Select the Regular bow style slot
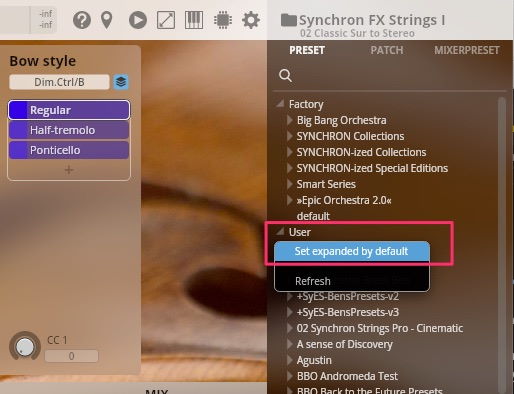Viewport: 514px width, 394px height. pyautogui.click(x=69, y=110)
